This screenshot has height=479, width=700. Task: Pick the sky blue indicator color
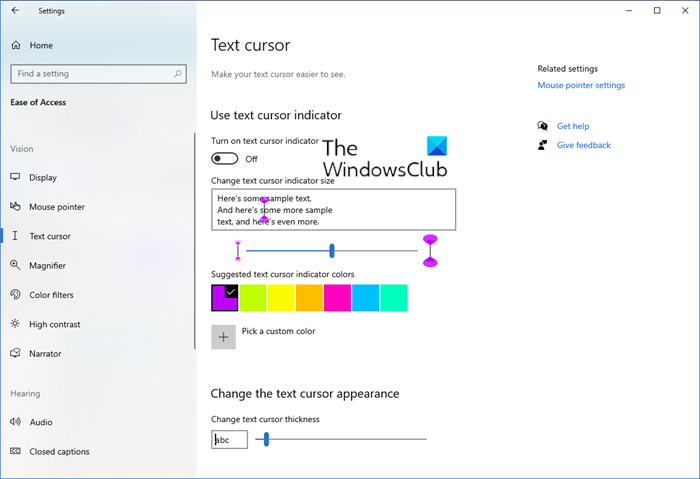point(365,298)
